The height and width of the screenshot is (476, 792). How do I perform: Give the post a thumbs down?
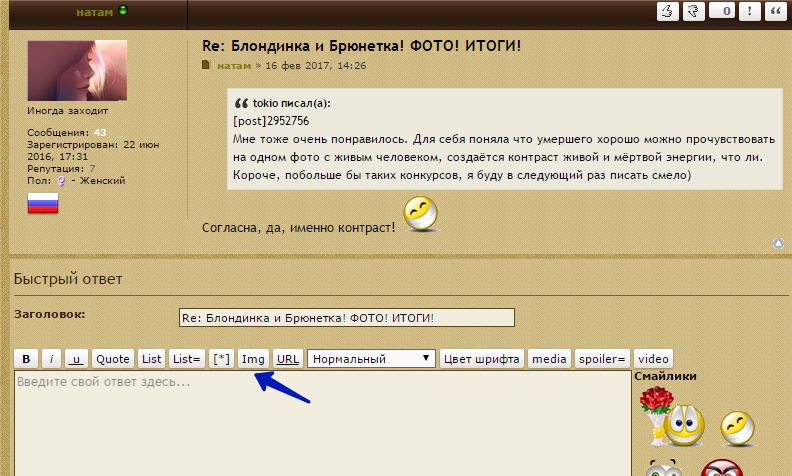click(694, 11)
